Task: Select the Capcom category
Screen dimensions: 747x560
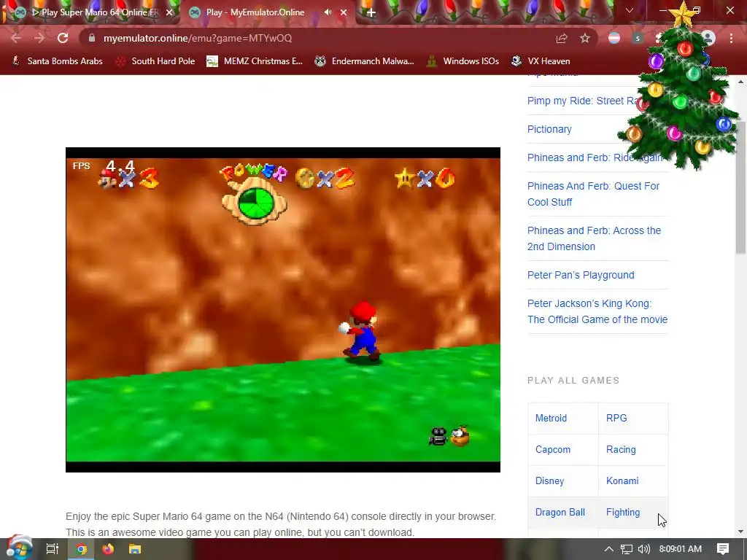Action: [x=553, y=449]
